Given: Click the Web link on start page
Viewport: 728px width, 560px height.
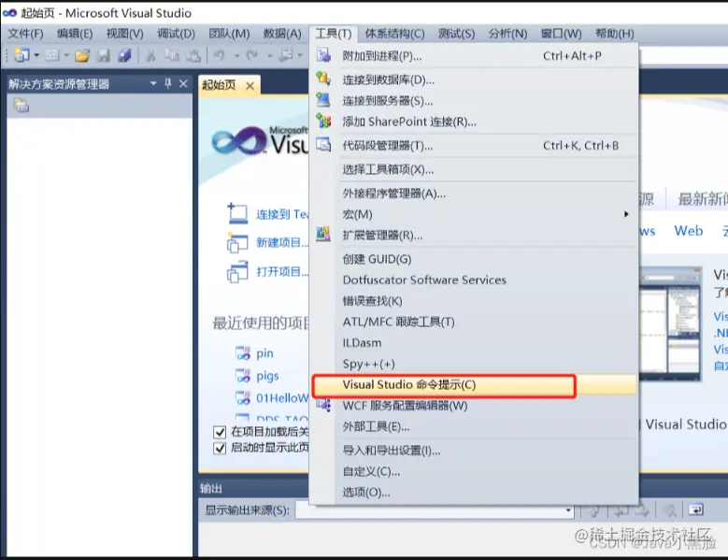Looking at the screenshot, I should click(689, 231).
